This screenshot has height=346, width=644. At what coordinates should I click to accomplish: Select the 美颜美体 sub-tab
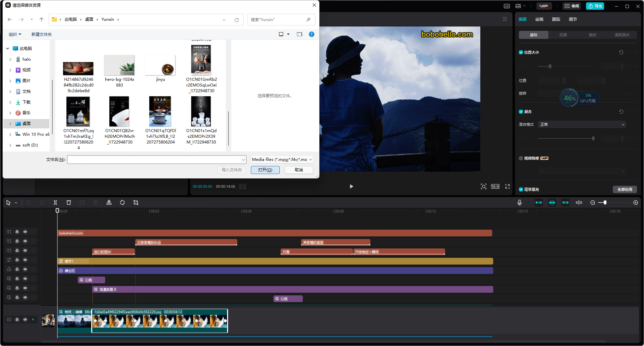tap(622, 35)
